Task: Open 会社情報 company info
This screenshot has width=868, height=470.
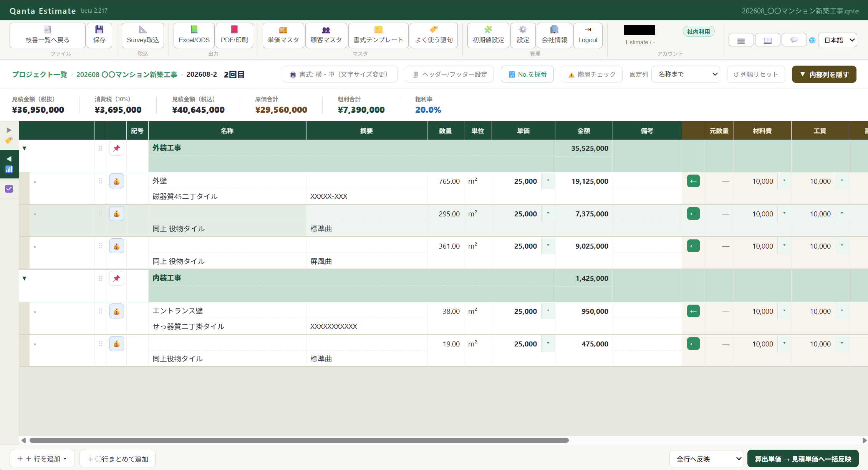Action: (555, 35)
